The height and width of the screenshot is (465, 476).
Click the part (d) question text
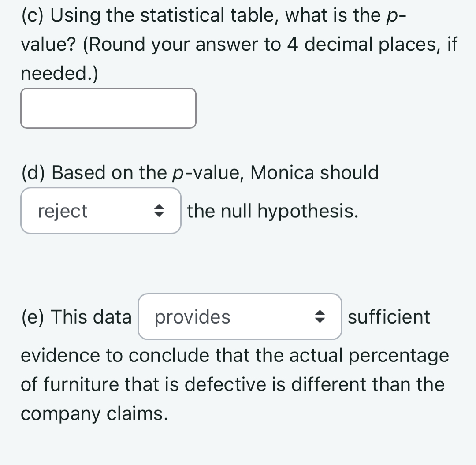click(198, 173)
